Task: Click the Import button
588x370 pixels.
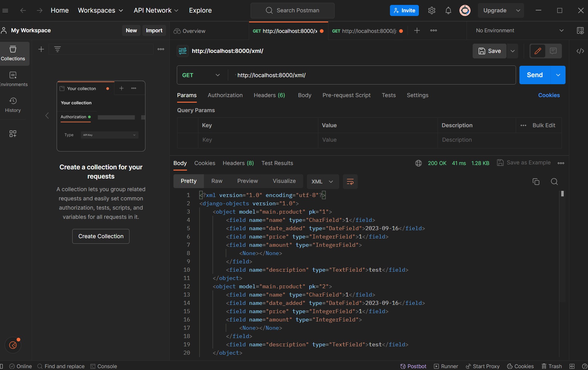Action: [x=154, y=30]
